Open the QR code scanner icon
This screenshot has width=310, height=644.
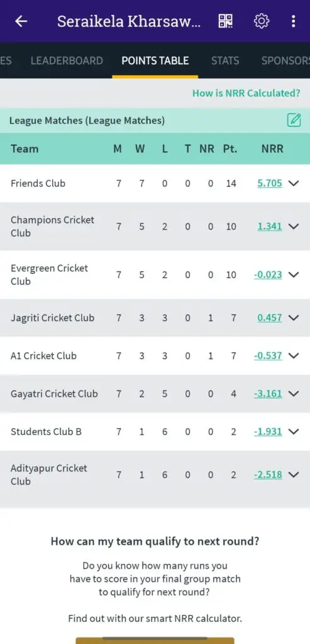(225, 21)
